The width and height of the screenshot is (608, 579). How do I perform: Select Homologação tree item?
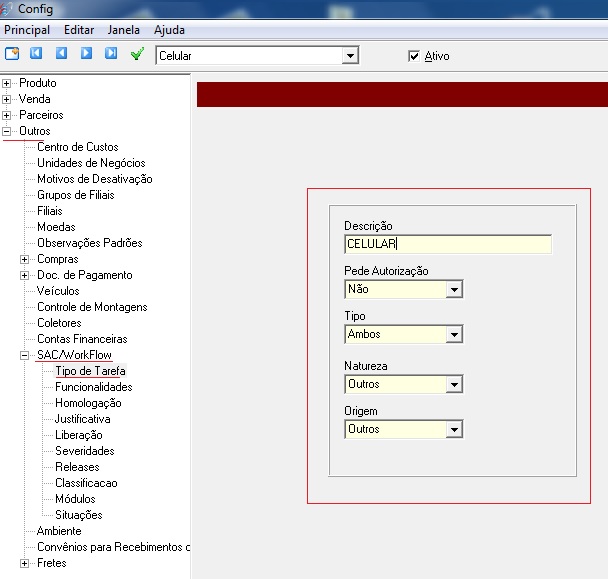click(88, 403)
